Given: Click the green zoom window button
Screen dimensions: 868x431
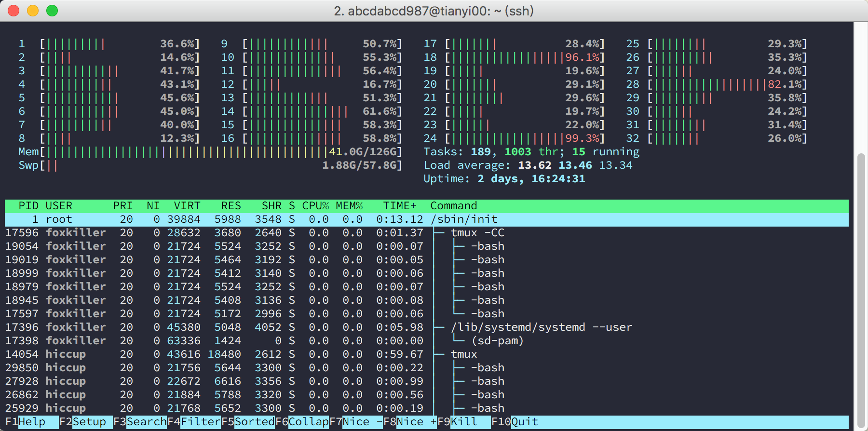Looking at the screenshot, I should (52, 11).
